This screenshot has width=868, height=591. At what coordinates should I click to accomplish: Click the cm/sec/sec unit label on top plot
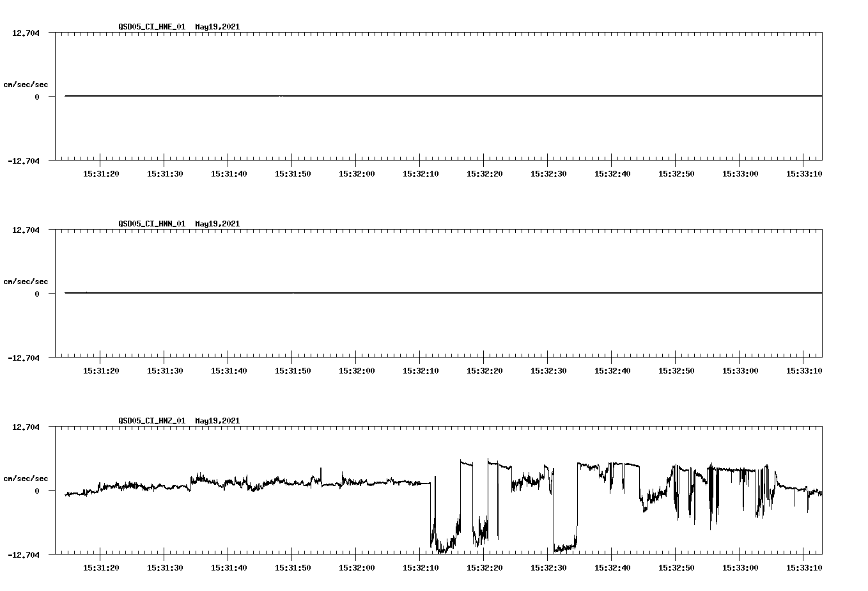coord(26,84)
